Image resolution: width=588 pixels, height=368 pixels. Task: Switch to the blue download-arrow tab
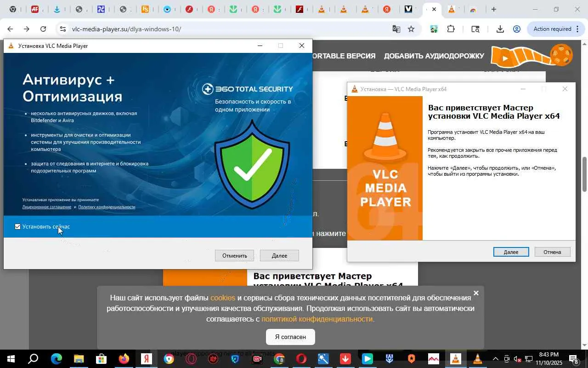click(57, 9)
